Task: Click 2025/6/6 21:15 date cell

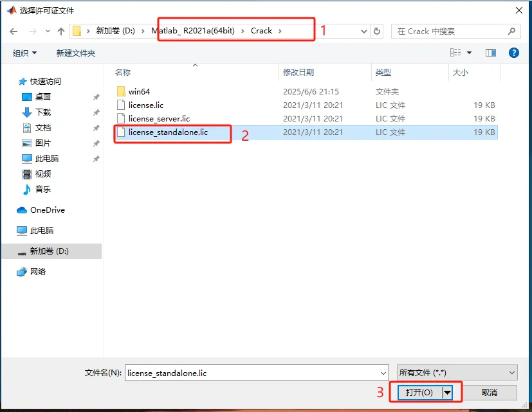Action: pos(311,91)
